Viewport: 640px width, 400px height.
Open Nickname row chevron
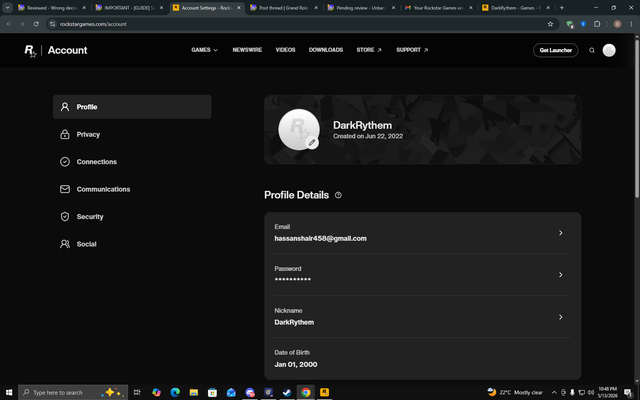tap(560, 317)
